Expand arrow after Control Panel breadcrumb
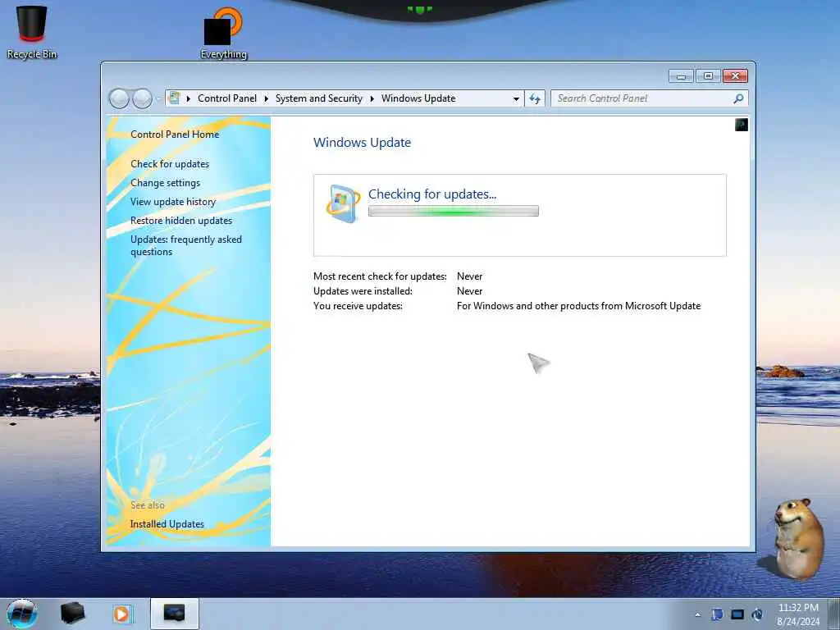 coord(267,98)
